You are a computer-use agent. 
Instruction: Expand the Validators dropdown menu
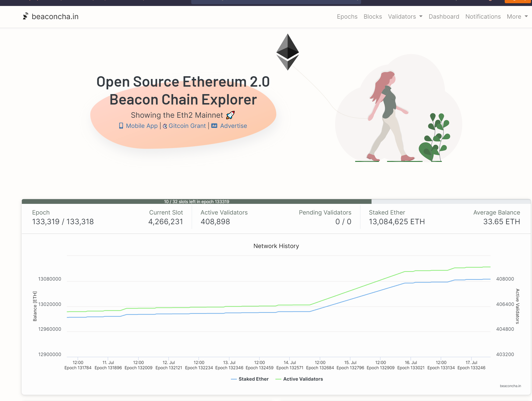pos(402,17)
